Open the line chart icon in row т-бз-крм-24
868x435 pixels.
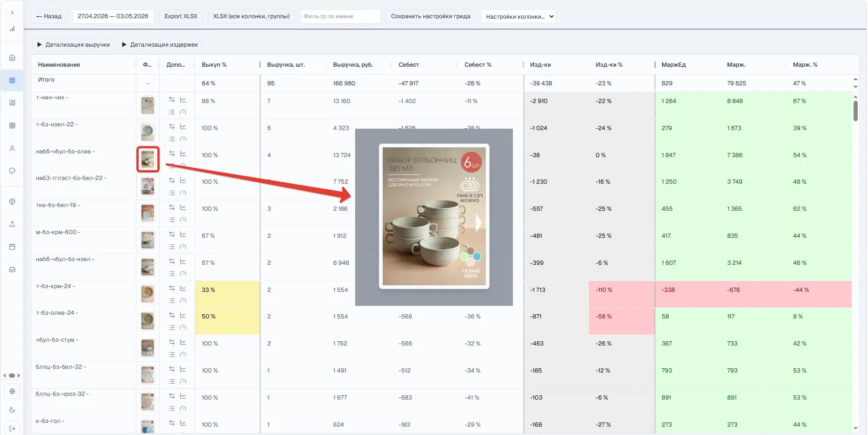pyautogui.click(x=183, y=288)
